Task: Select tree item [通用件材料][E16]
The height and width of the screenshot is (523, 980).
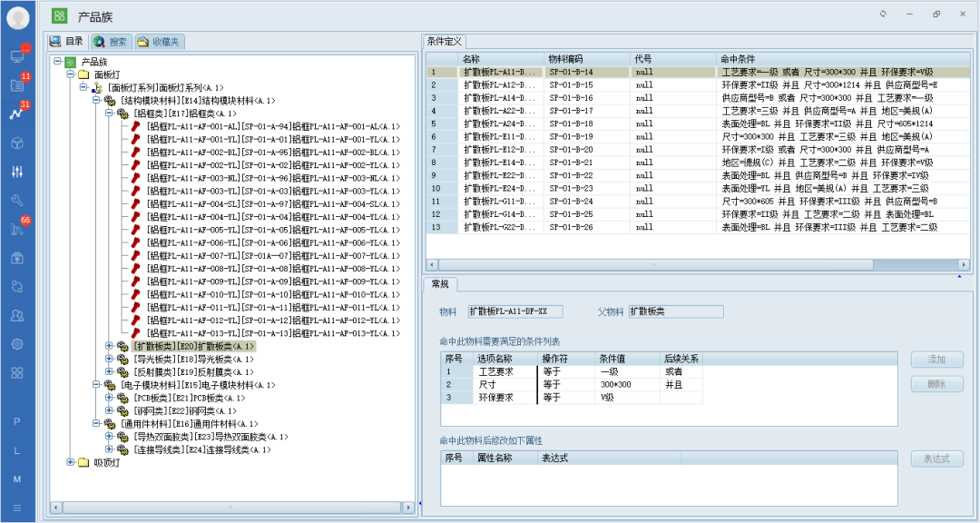Action: [189, 424]
